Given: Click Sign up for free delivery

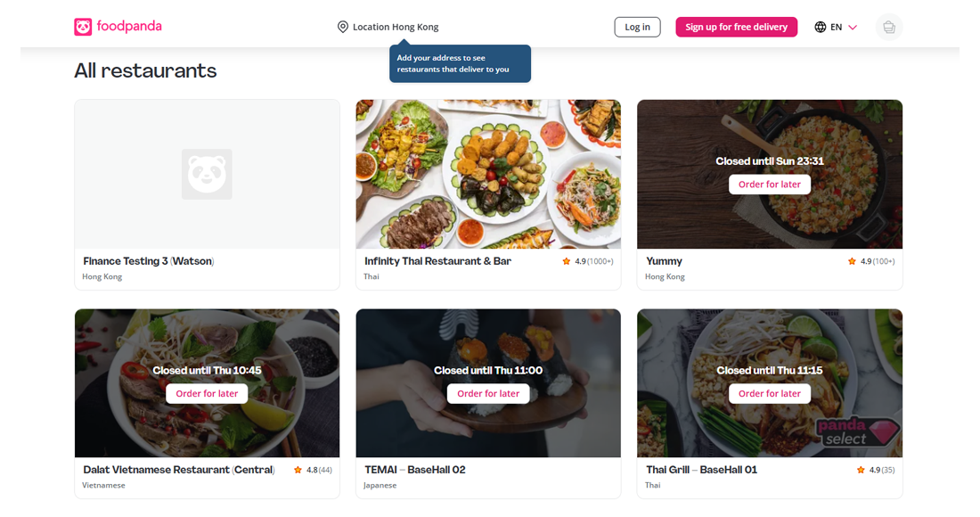Looking at the screenshot, I should pyautogui.click(x=736, y=27).
